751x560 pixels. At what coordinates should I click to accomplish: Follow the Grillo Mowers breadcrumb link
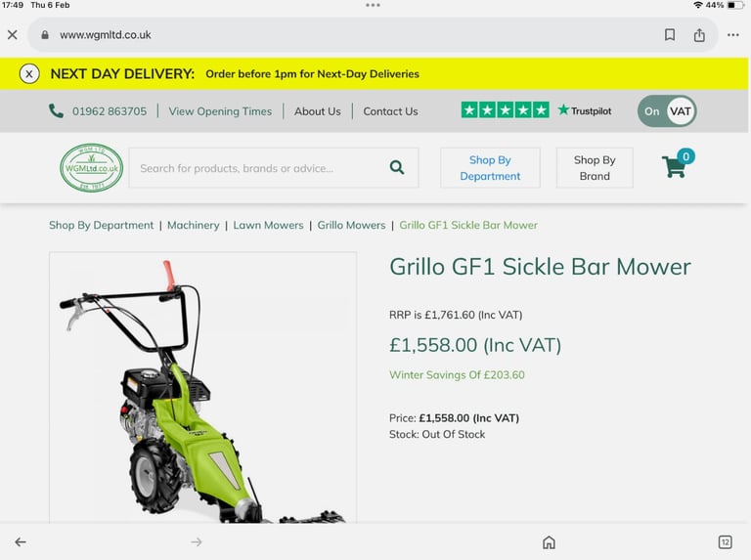pyautogui.click(x=352, y=225)
